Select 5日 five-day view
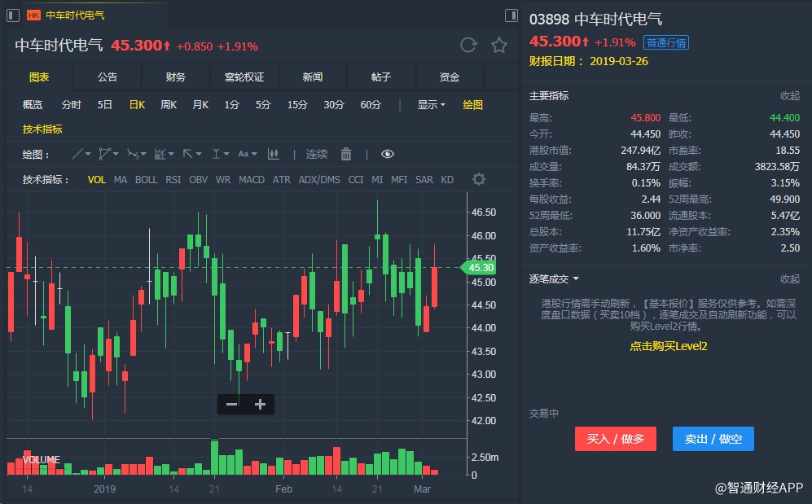This screenshot has width=812, height=504. tap(104, 104)
